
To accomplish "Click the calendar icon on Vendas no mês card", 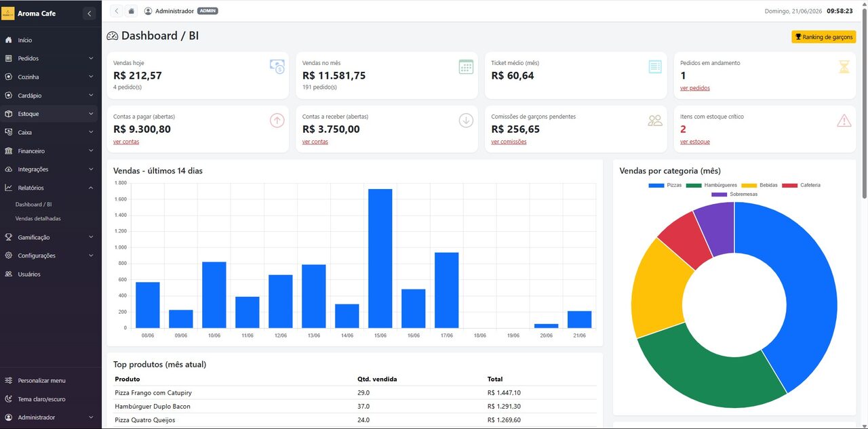I will (x=466, y=66).
